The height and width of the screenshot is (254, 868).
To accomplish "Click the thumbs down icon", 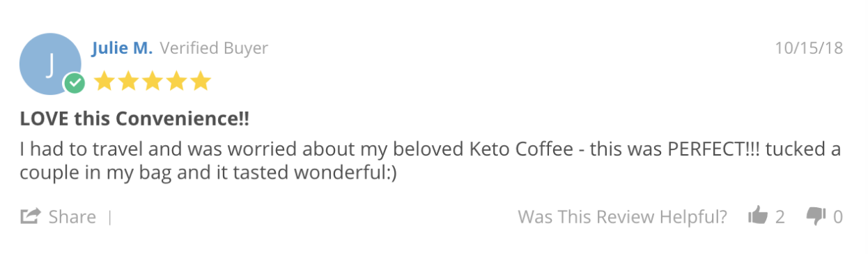I will [x=816, y=216].
